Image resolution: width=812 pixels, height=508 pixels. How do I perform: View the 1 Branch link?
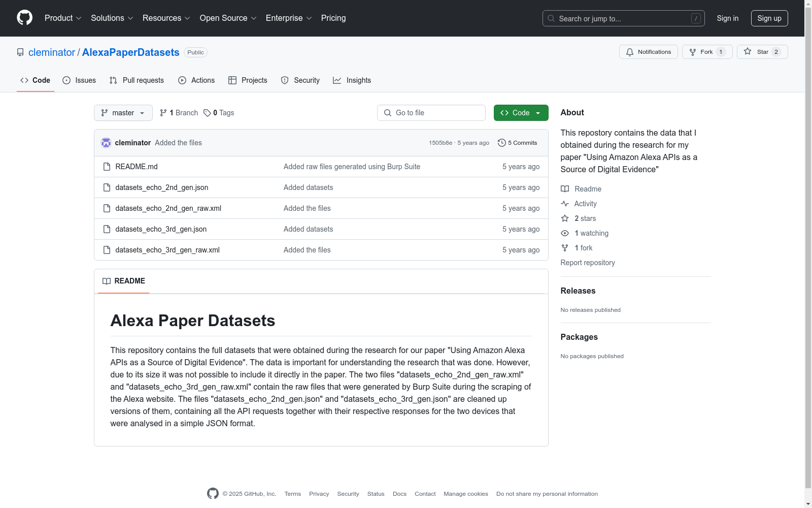[x=179, y=113]
